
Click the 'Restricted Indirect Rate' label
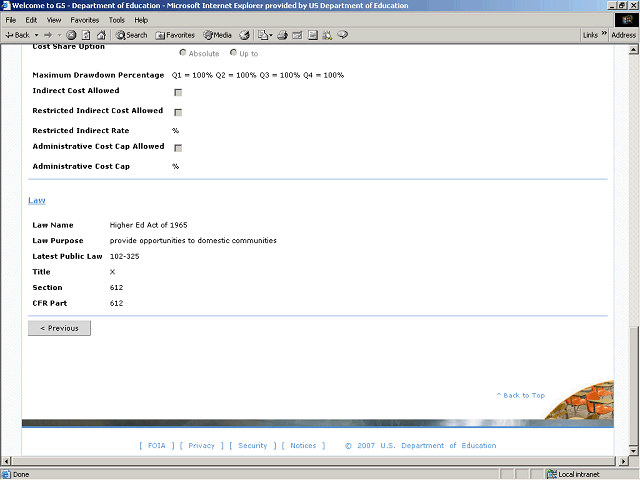click(x=81, y=131)
